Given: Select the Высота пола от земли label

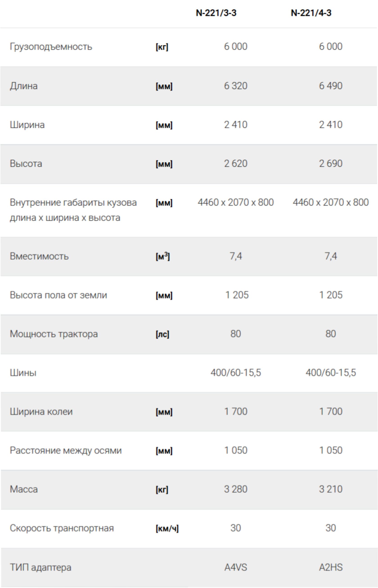Looking at the screenshot, I should pyautogui.click(x=58, y=295).
